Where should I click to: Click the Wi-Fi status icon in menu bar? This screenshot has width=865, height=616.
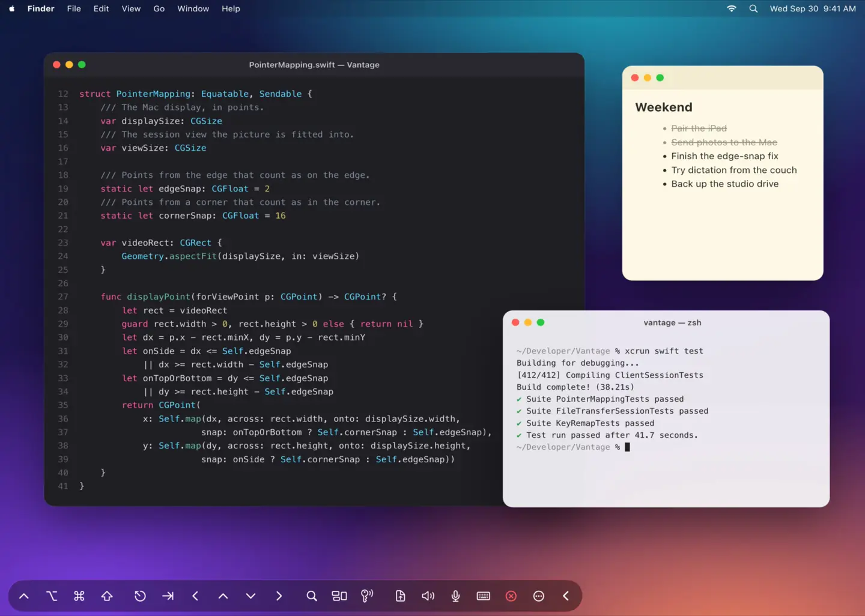point(731,8)
